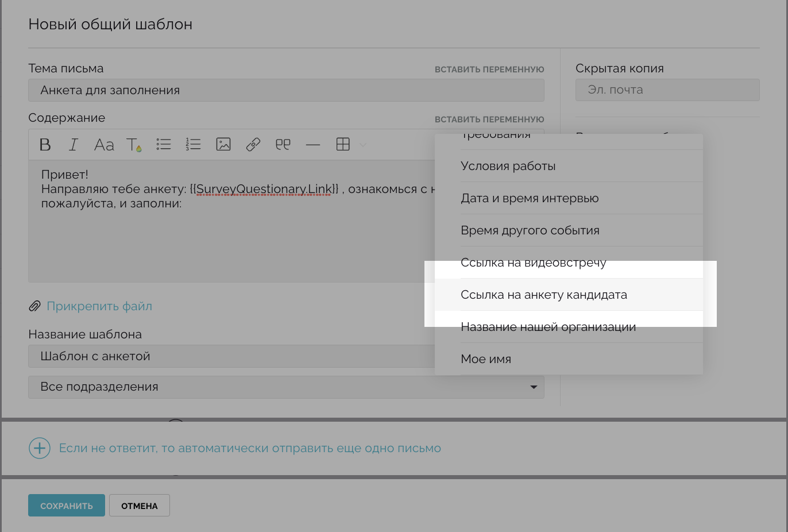Toggle bold formatting in editor toolbar
788x532 pixels.
click(x=45, y=145)
